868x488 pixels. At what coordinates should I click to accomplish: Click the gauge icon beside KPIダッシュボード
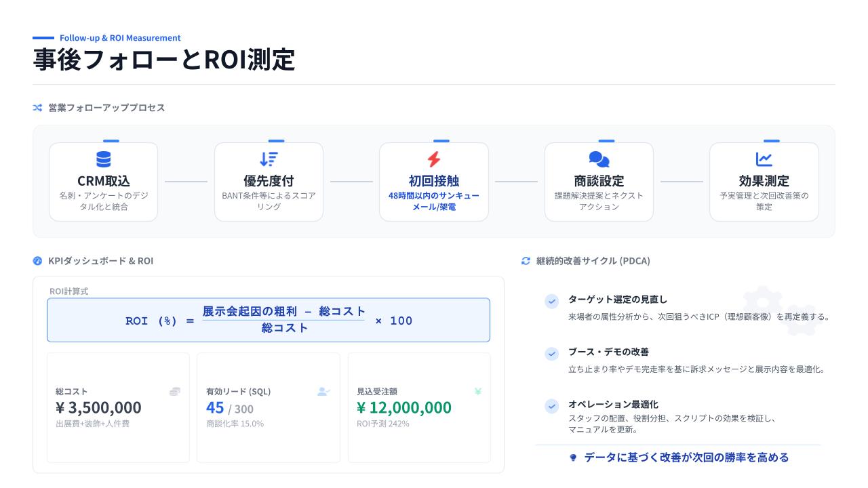pyautogui.click(x=38, y=261)
